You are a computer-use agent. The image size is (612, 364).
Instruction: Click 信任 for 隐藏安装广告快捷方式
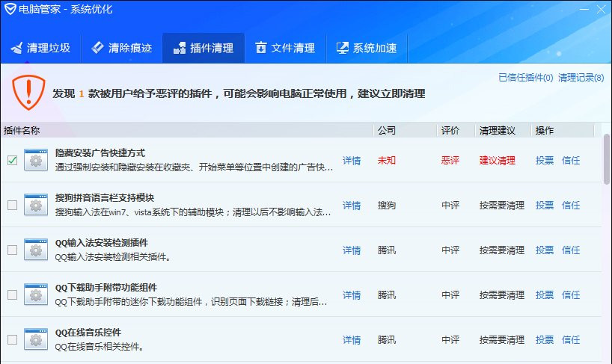click(x=571, y=161)
